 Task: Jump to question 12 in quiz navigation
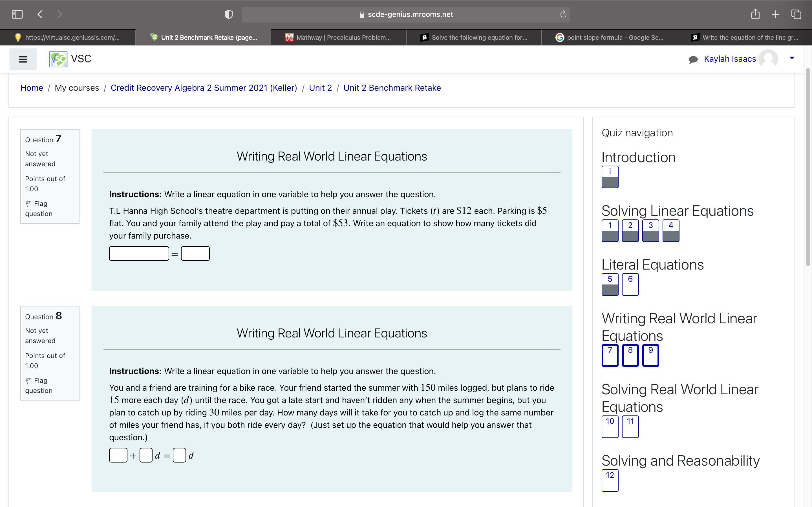(x=610, y=480)
